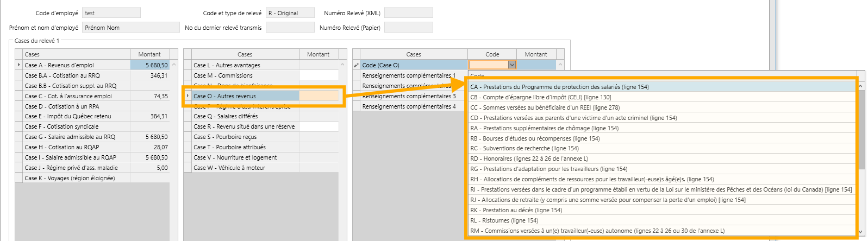Pick RL - Ristournes (ligne 154)

point(663,220)
